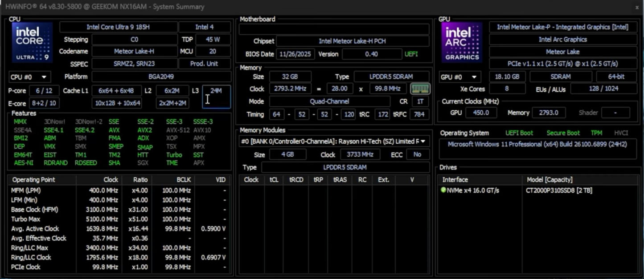This screenshot has width=644, height=279.
Task: Click the TDP 45 W value
Action: tap(212, 40)
